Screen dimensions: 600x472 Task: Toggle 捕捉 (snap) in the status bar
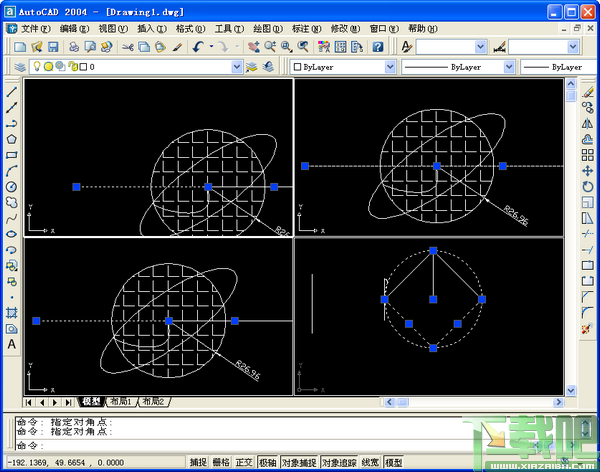point(198,462)
